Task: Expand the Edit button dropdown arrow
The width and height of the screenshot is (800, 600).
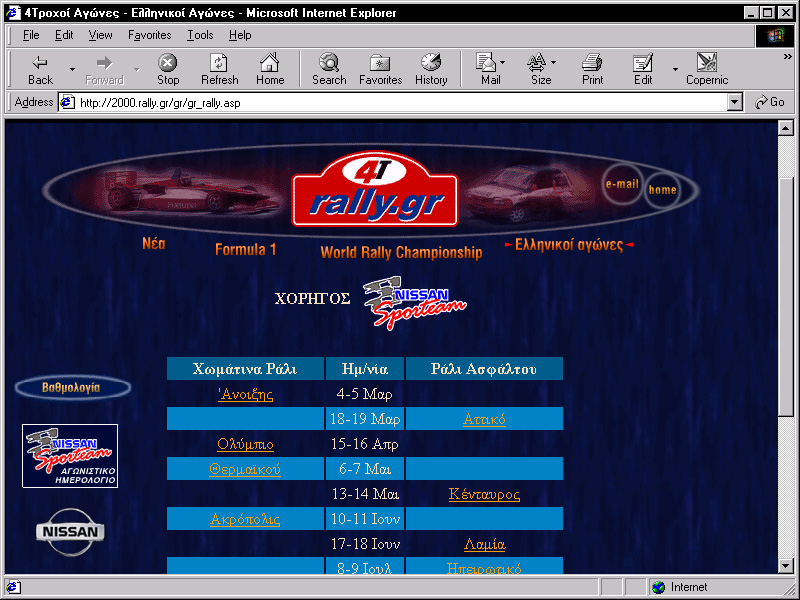Action: pyautogui.click(x=675, y=69)
